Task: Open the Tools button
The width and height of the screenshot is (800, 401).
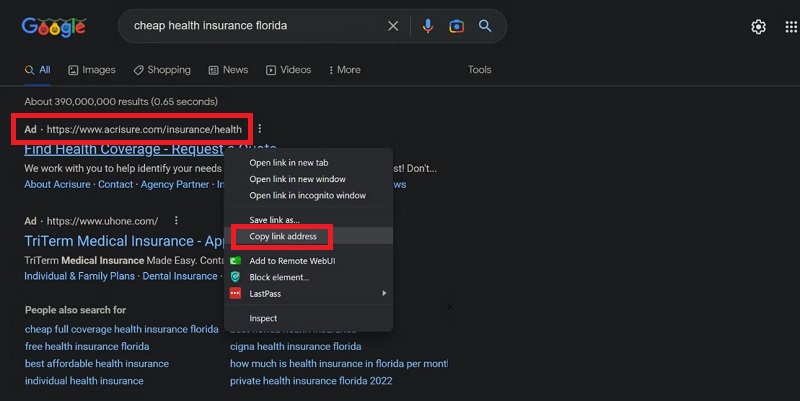Action: pyautogui.click(x=479, y=70)
